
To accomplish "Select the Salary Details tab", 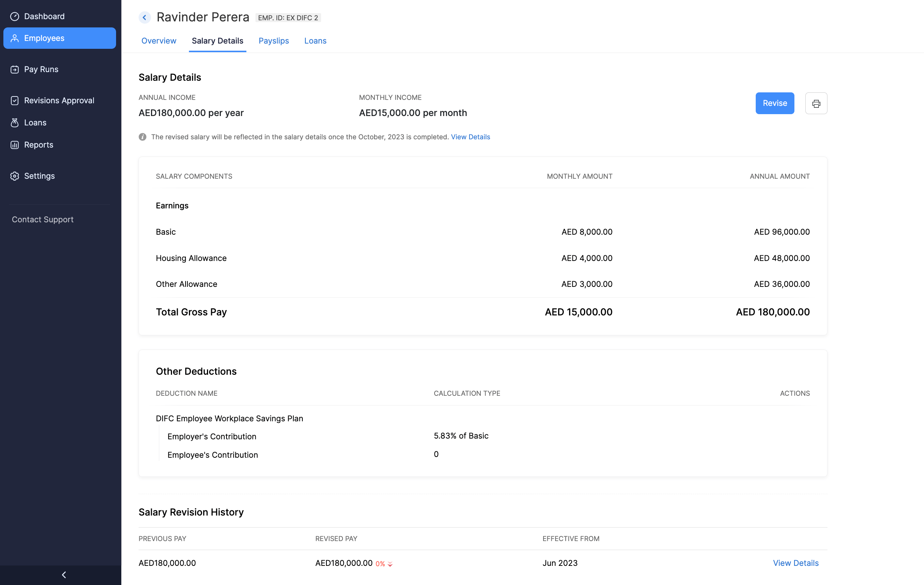I will (217, 41).
